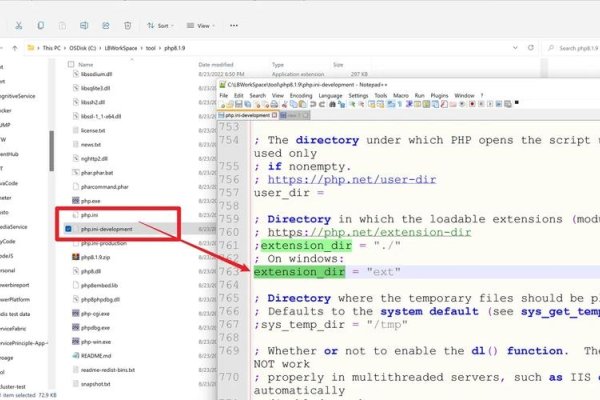Open Edit menu in Notepad++
The image size is (600, 400).
pos(238,95)
